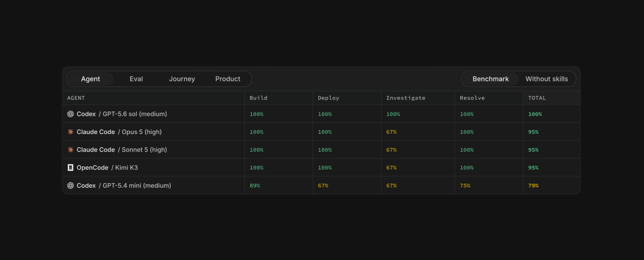Select the Claude Code / Opus 5 (high) row name
The image size is (644, 260).
click(x=119, y=132)
